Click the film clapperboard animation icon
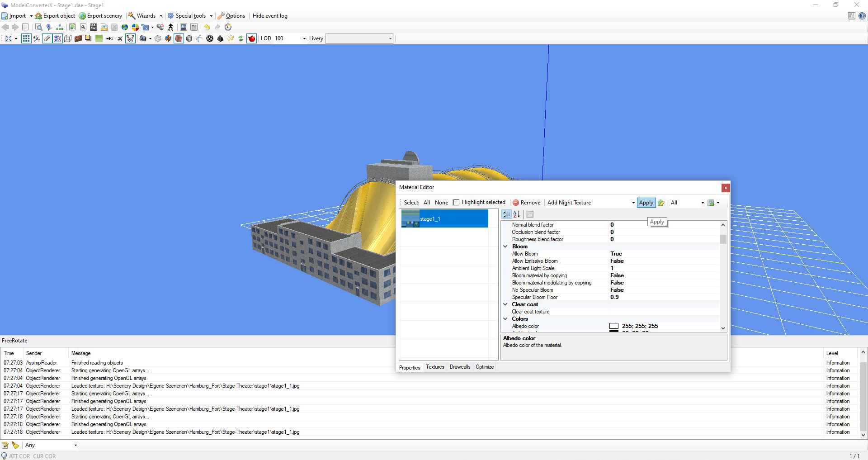The width and height of the screenshot is (868, 460). pos(94,27)
